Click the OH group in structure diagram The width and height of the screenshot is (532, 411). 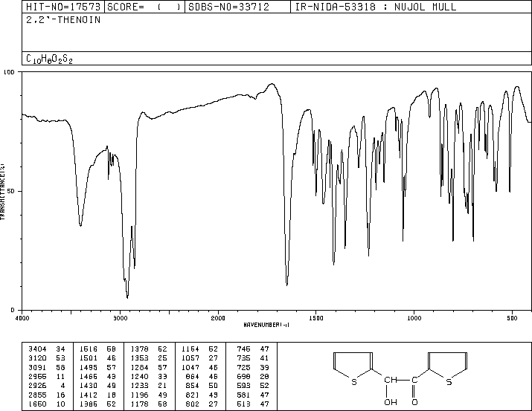point(391,402)
